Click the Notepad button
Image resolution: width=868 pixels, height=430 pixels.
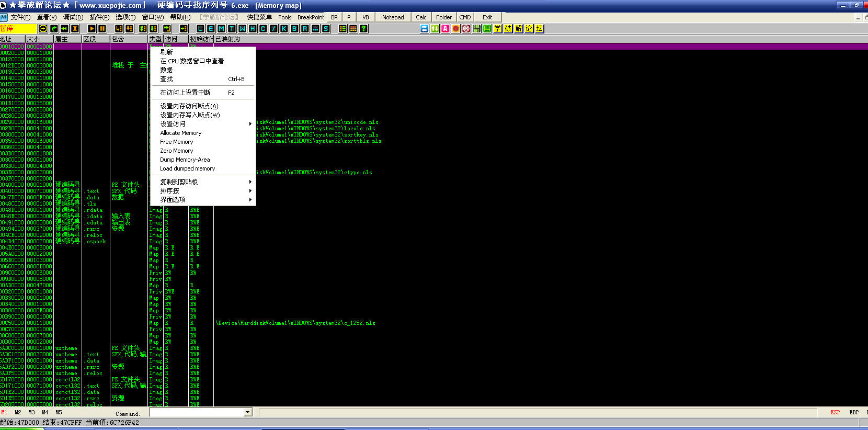(393, 17)
